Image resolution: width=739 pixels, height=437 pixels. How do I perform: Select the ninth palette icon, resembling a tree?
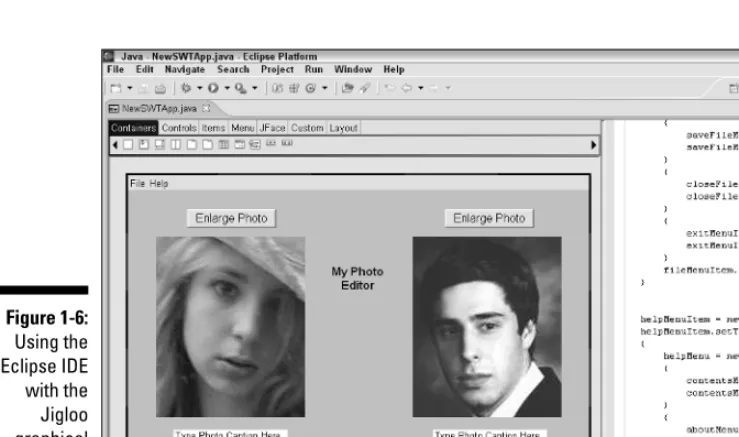tap(255, 145)
